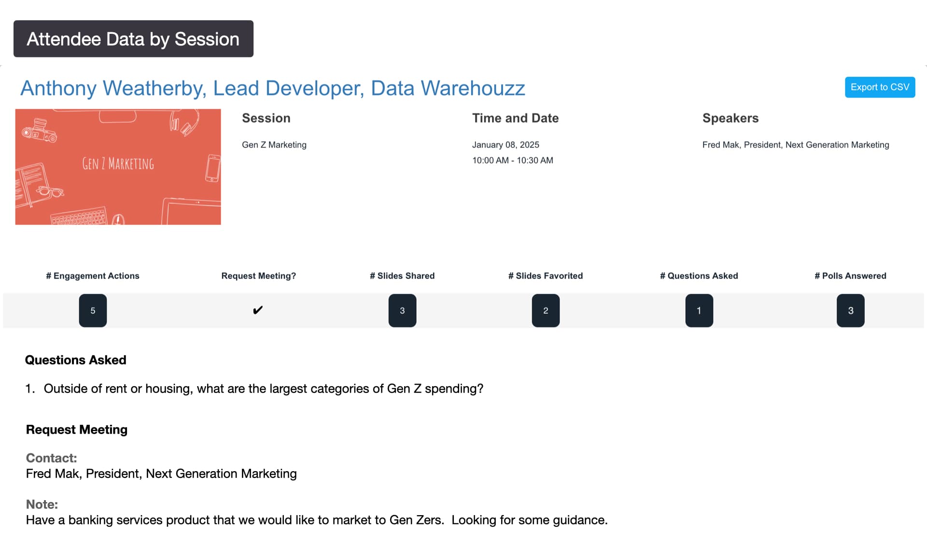Click the Slides Favorited count badge 2
The width and height of the screenshot is (927, 560).
tap(546, 310)
